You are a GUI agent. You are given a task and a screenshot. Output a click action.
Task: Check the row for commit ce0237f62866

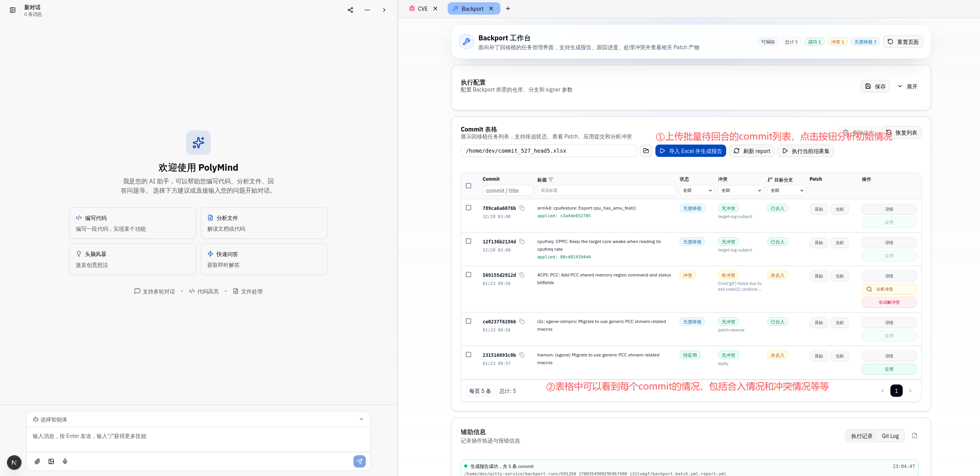(468, 321)
